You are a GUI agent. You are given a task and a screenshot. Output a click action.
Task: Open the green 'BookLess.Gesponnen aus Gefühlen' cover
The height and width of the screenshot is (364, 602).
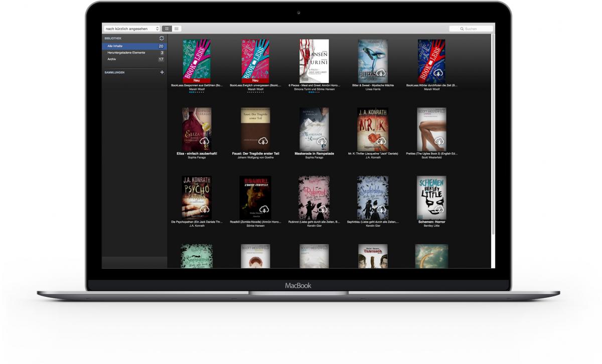point(197,61)
